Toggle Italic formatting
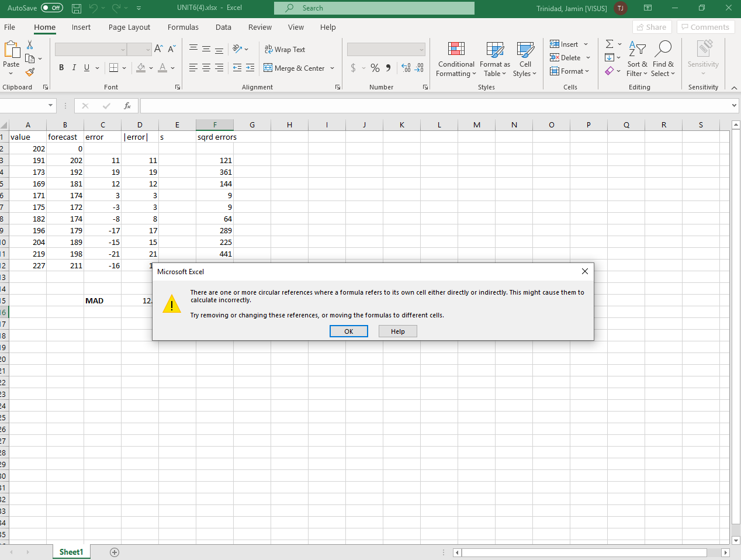 [x=74, y=68]
